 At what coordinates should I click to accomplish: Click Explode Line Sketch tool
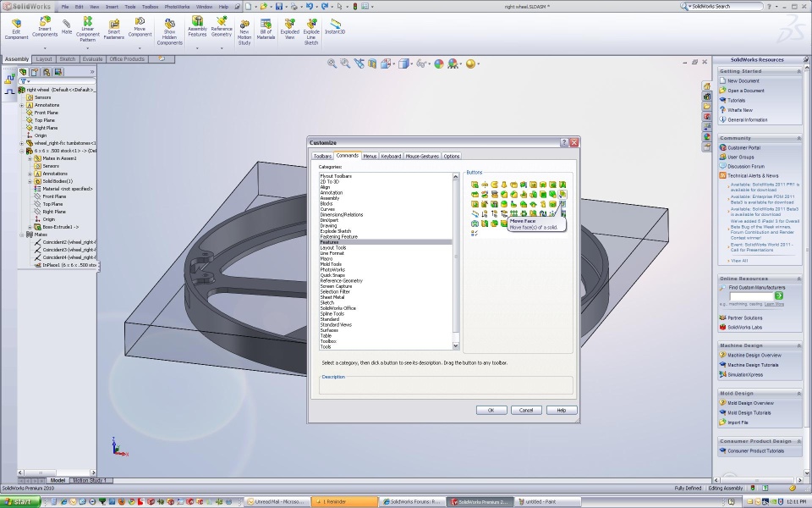[311, 32]
